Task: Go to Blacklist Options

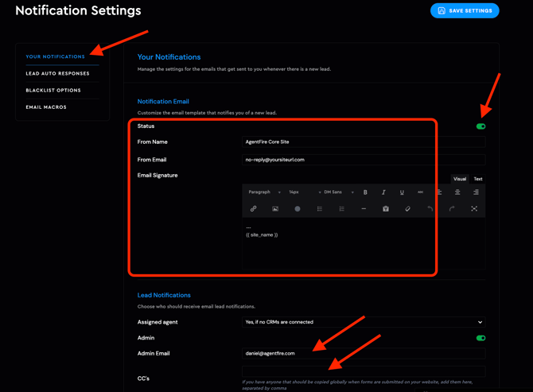Action: click(53, 91)
